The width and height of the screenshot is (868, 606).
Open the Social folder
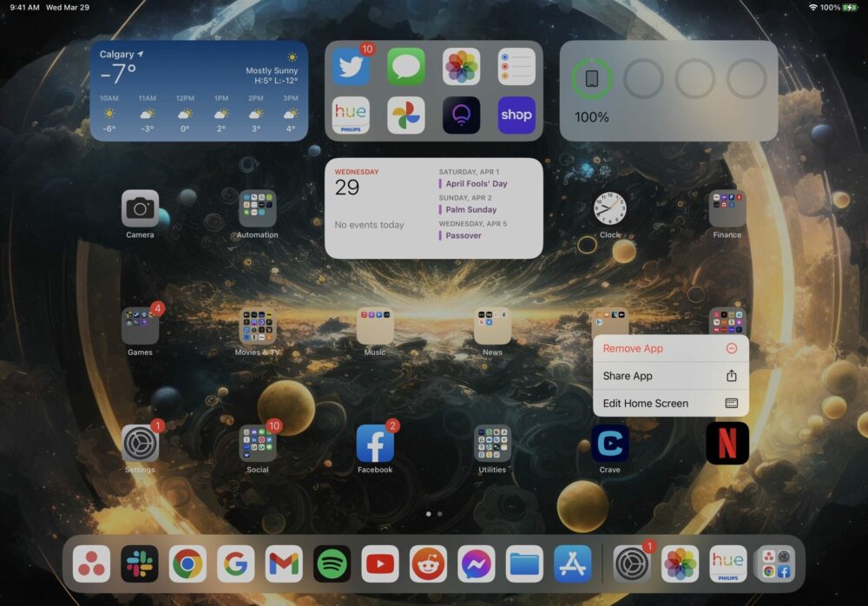tap(257, 443)
